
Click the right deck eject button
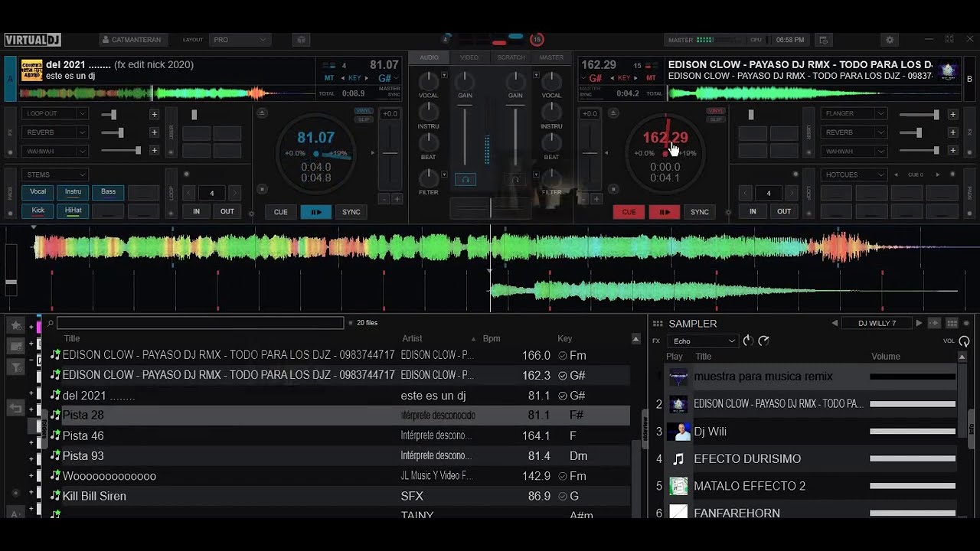pyautogui.click(x=614, y=113)
